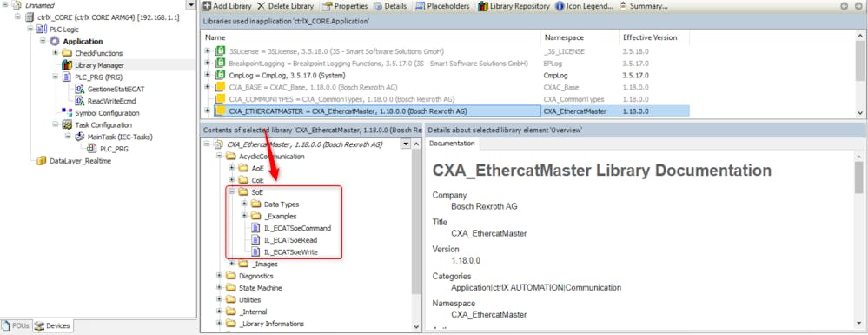Open the Icon Legend
This screenshot has width=868, height=335.
(584, 6)
